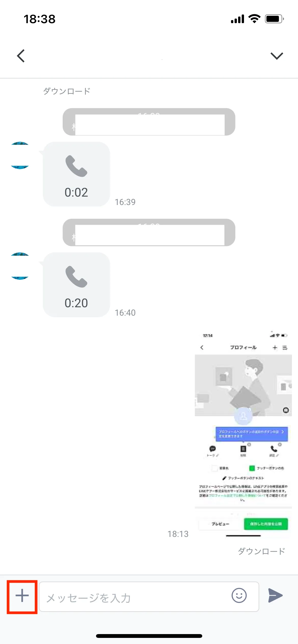The image size is (298, 644).
Task: Tap the send arrow icon
Action: 275,595
